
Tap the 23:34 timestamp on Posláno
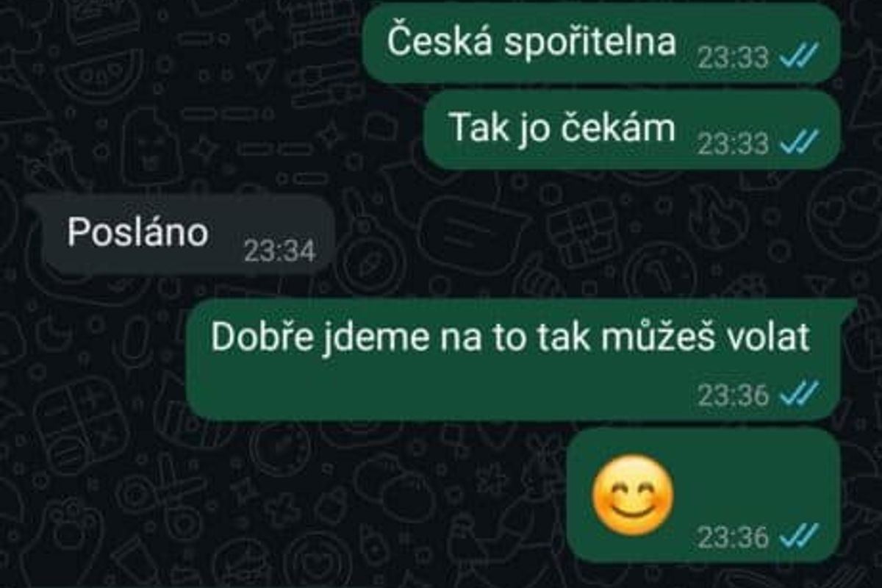[x=280, y=252]
